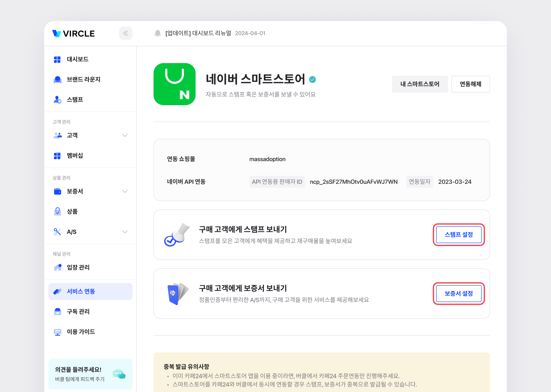551x392 pixels.
Task: Click the VIRCLE logo
Action: pyautogui.click(x=74, y=34)
